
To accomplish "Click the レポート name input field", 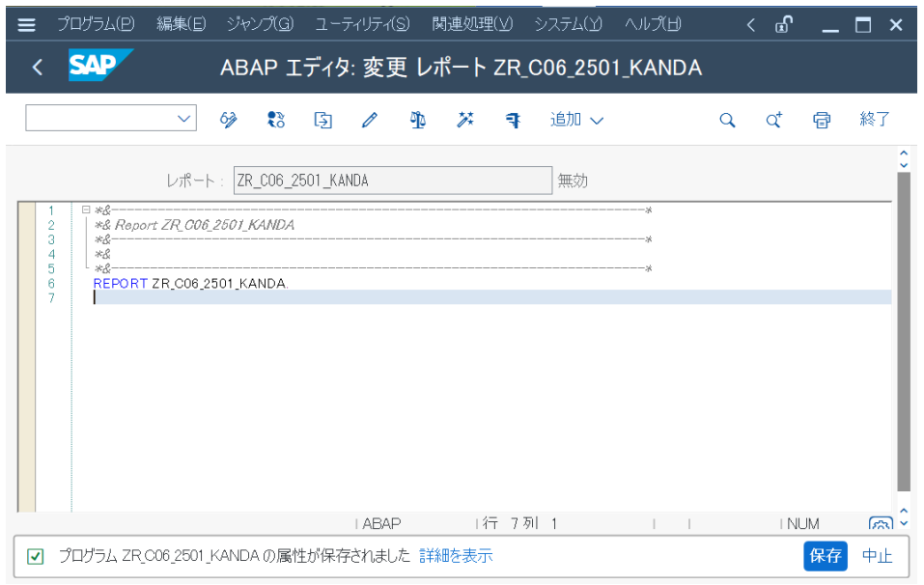I will pos(392,181).
